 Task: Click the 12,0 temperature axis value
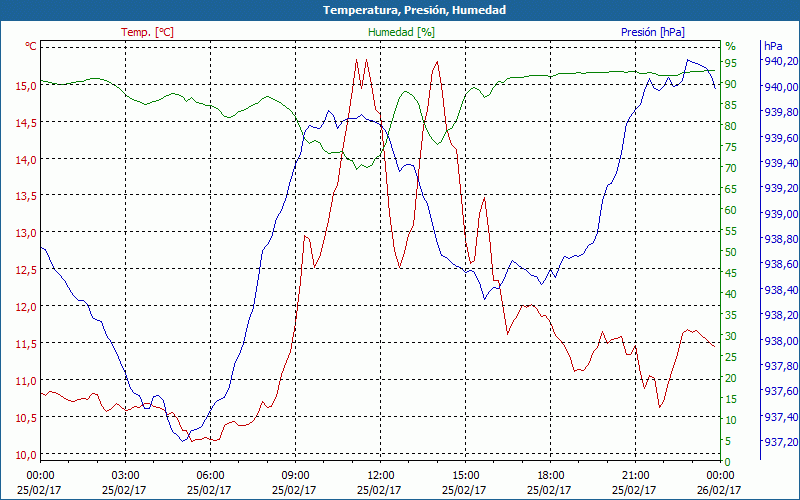click(26, 307)
